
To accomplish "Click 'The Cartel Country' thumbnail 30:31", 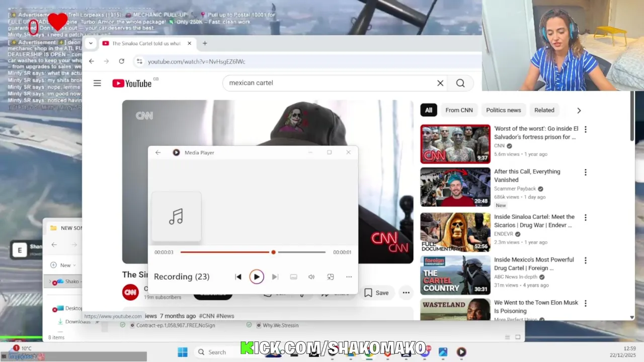I will [x=455, y=275].
